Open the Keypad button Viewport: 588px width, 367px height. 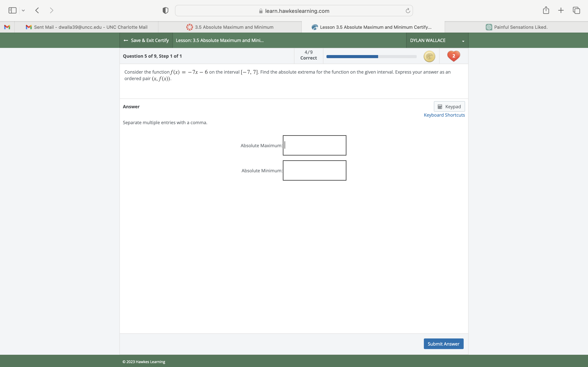tap(449, 107)
